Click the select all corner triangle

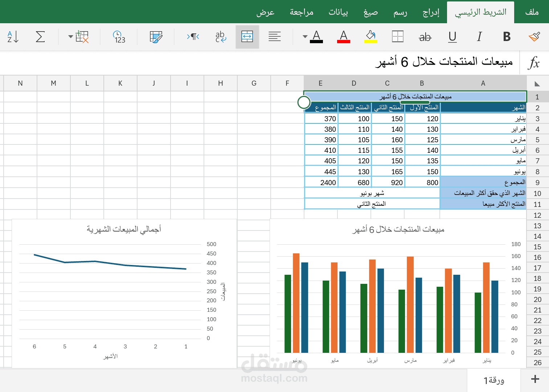click(537, 84)
